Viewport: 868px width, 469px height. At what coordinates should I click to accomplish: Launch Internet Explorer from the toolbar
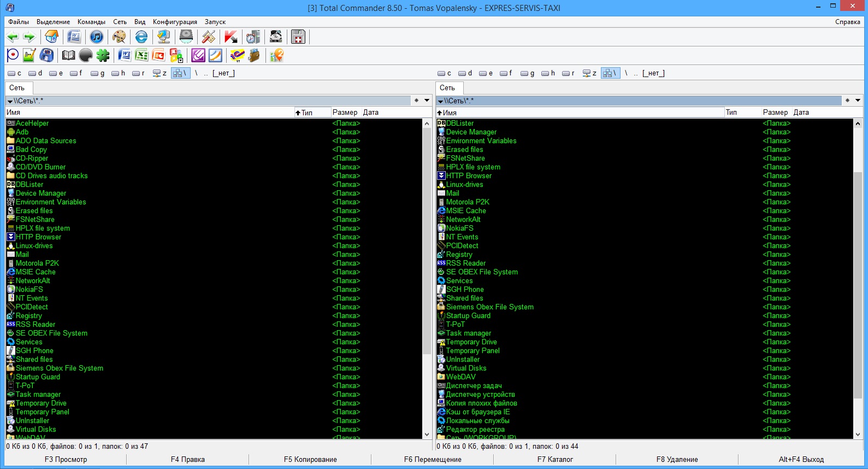pos(141,37)
